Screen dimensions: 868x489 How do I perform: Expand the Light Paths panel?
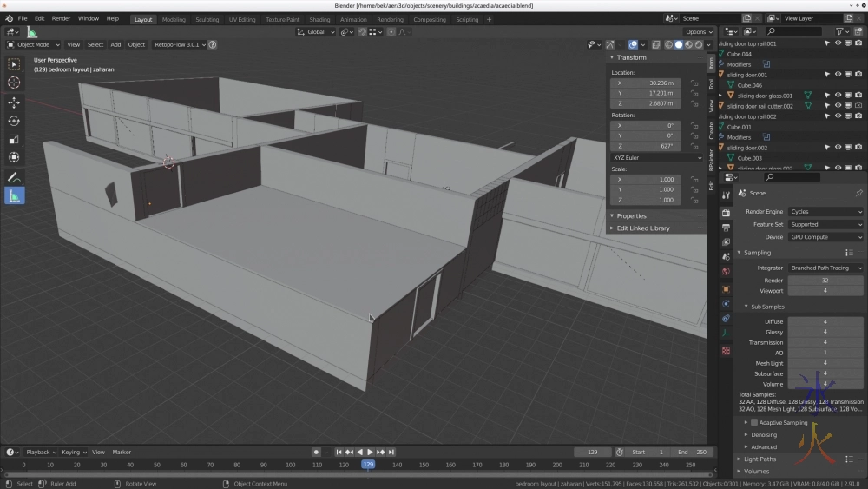[759, 459]
